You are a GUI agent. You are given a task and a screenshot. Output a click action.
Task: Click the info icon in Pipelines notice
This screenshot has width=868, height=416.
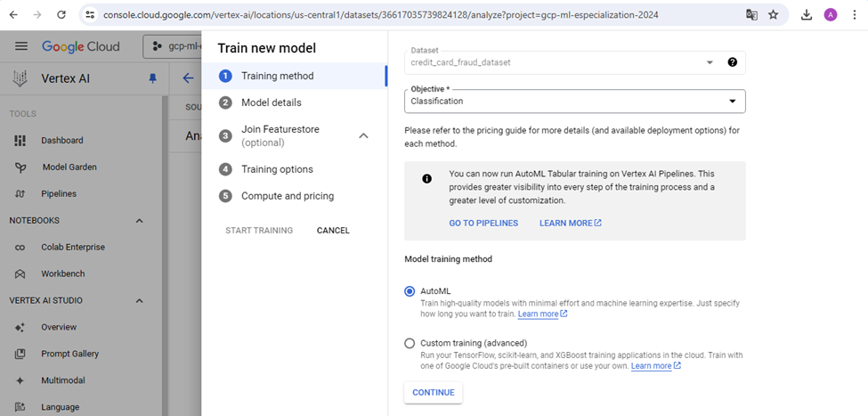[x=426, y=178]
